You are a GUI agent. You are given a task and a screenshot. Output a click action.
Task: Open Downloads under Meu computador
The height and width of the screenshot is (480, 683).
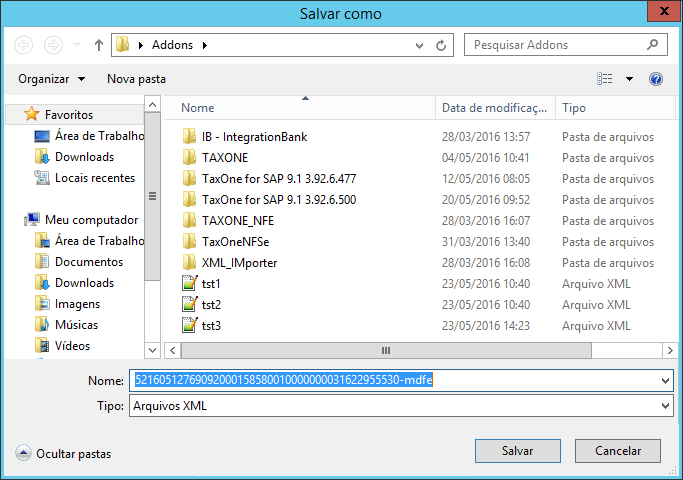(74, 283)
